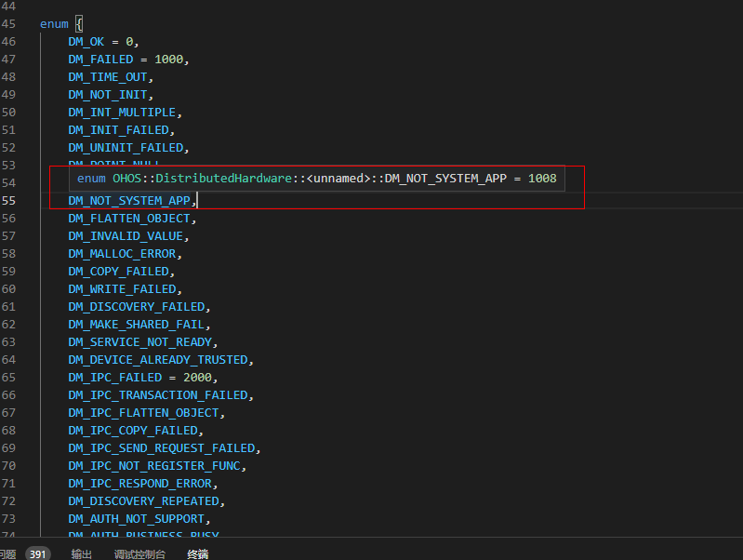Click the value 1000 after DM_FAILED
Screen dimensions: 743x560
coord(169,60)
